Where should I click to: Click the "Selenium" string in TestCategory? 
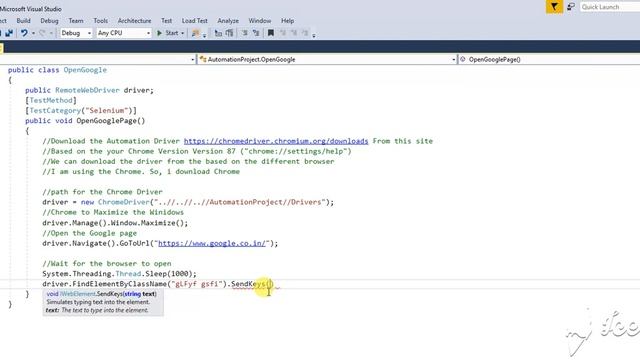pyautogui.click(x=107, y=111)
